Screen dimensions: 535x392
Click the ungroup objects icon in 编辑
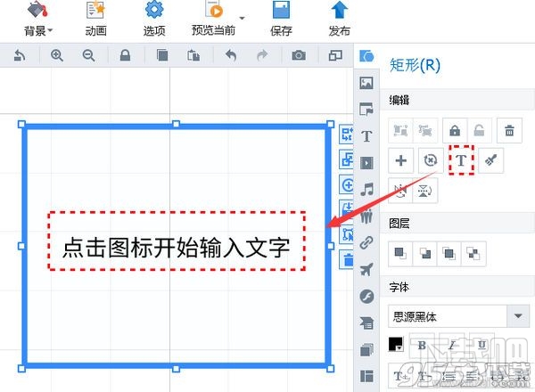425,131
